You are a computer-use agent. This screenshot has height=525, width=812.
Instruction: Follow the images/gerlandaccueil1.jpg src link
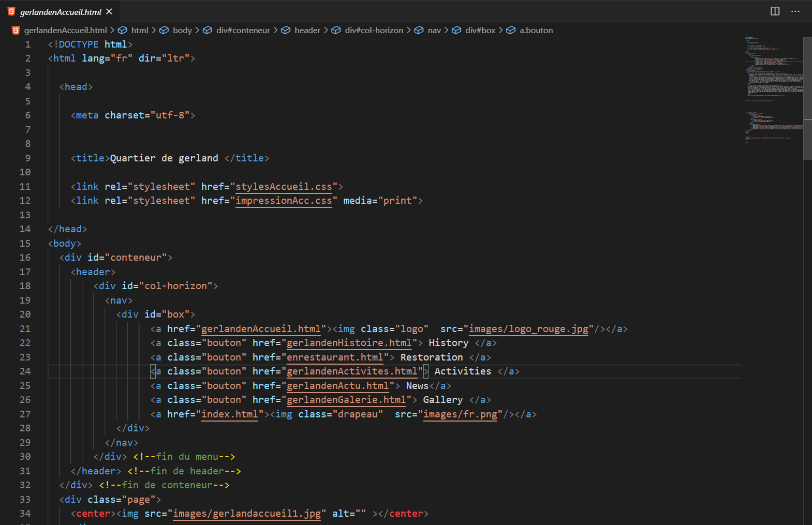247,513
